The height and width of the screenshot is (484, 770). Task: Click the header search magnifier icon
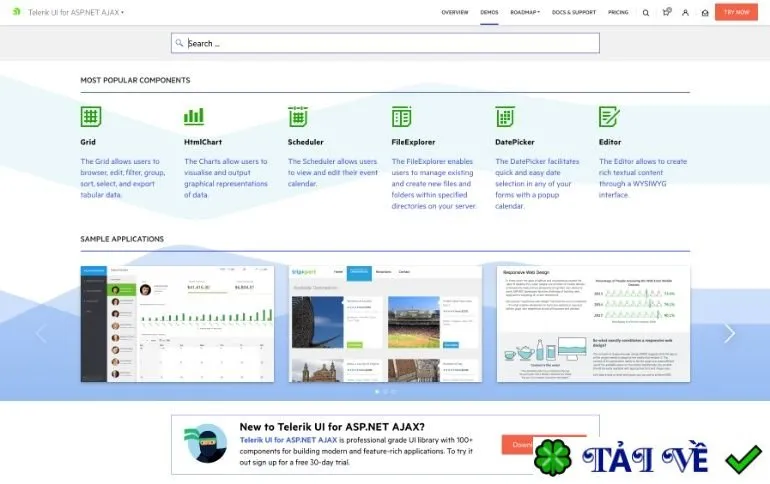[646, 13]
